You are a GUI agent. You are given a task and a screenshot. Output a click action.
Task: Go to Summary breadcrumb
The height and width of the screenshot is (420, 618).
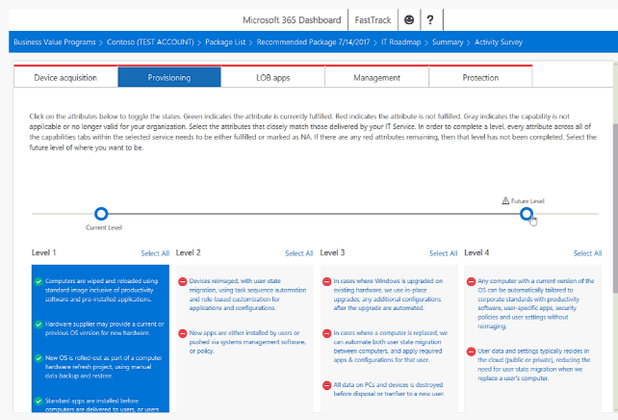447,42
